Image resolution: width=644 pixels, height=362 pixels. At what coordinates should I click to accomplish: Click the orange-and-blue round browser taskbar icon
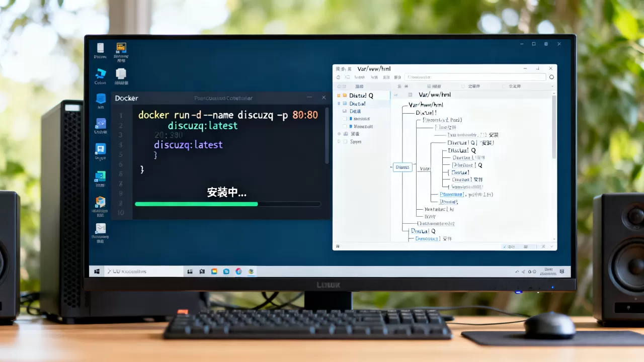(x=238, y=271)
